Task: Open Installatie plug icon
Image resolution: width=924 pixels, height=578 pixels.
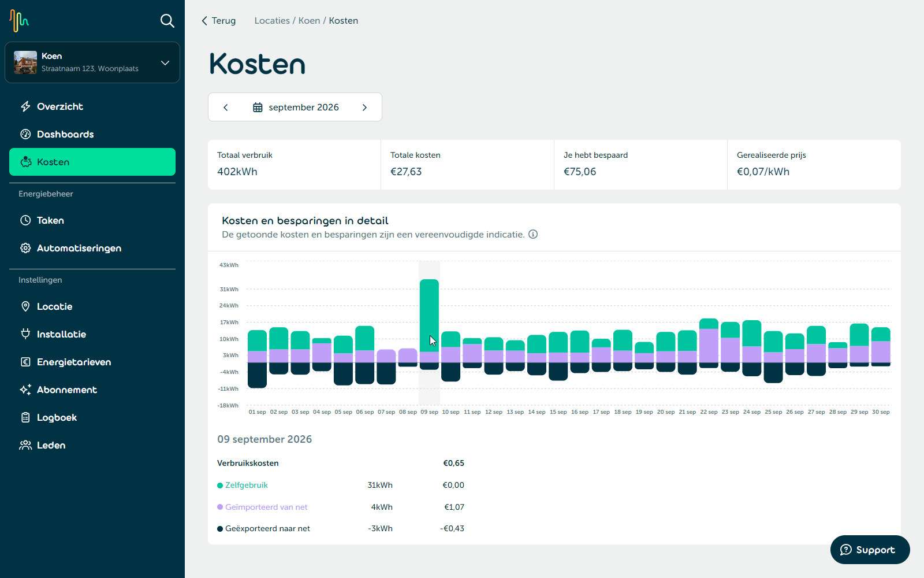Action: click(x=25, y=334)
